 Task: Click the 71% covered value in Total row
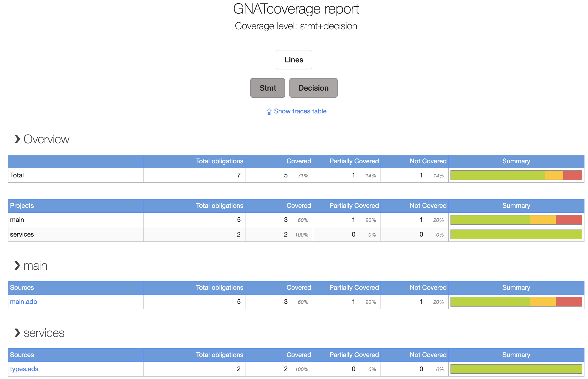(303, 176)
